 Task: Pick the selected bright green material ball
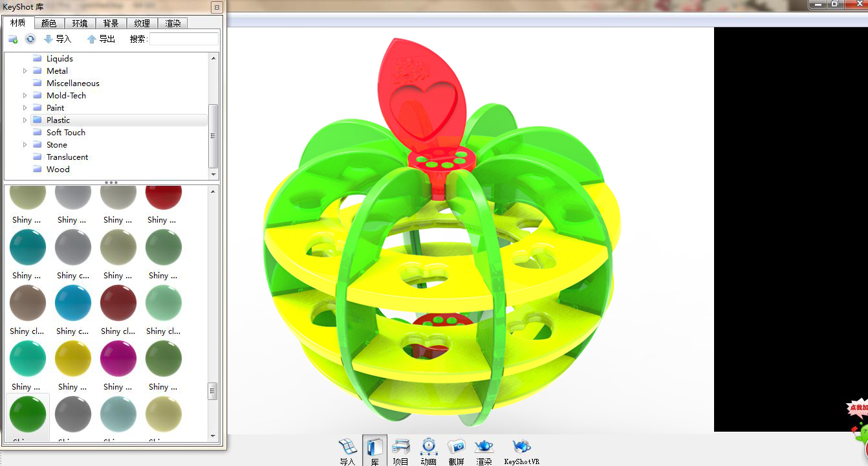click(x=28, y=414)
